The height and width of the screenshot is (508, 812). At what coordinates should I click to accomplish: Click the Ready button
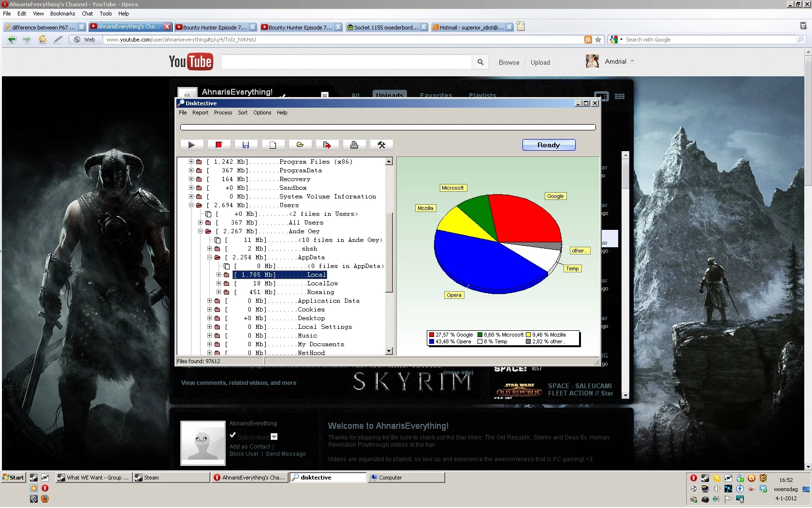tap(549, 145)
